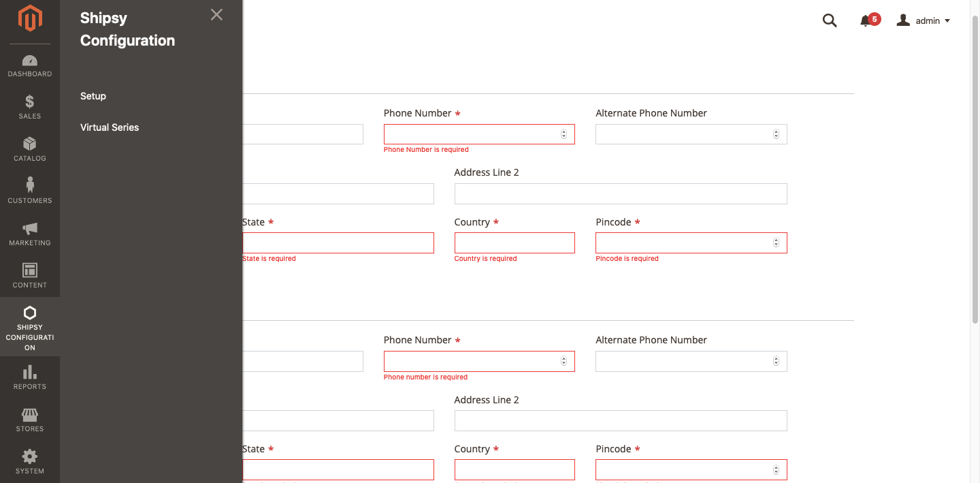The height and width of the screenshot is (483, 980).
Task: Click the first Pincode field stepper arrows
Action: click(776, 243)
